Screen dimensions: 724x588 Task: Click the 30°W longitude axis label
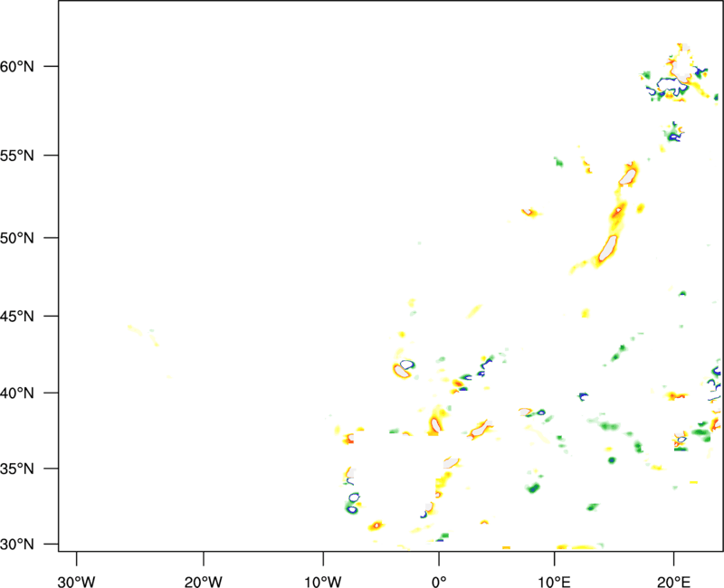pyautogui.click(x=76, y=582)
